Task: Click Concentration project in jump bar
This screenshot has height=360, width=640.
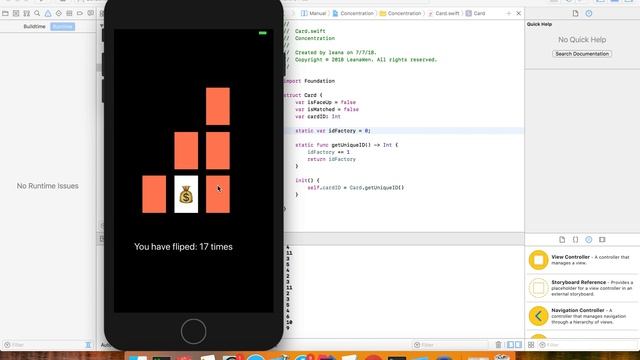Action: tap(353, 13)
